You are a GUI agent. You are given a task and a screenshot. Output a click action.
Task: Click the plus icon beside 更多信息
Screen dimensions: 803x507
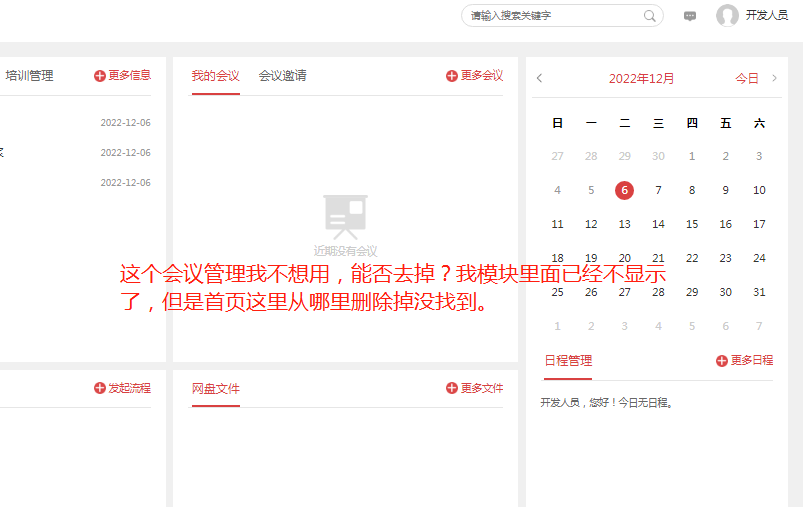click(x=100, y=76)
